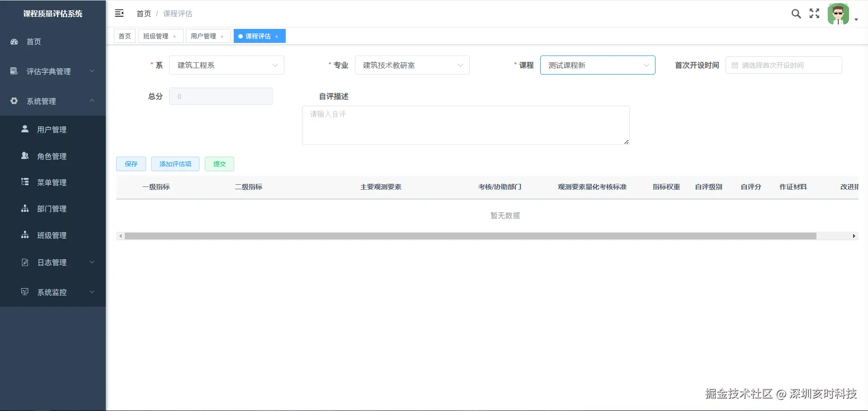Click the 提交 button
Image resolution: width=868 pixels, height=411 pixels.
tap(219, 164)
